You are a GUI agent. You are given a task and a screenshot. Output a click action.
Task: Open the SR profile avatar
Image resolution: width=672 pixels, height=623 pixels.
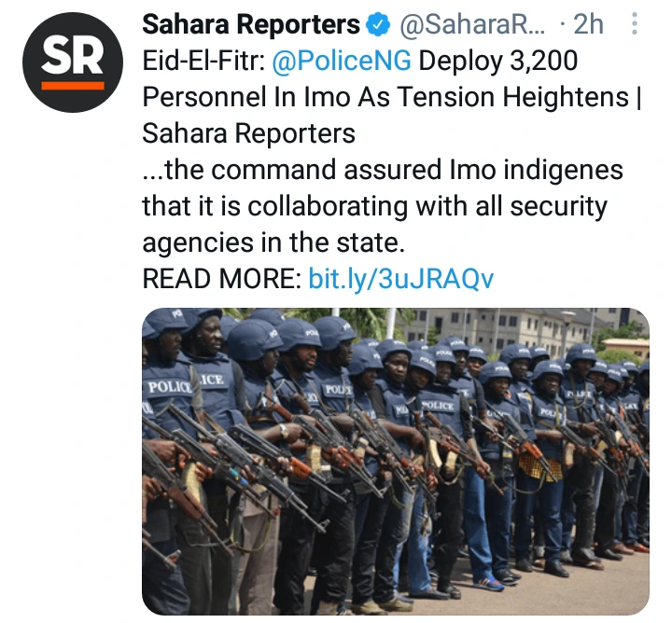point(73,62)
